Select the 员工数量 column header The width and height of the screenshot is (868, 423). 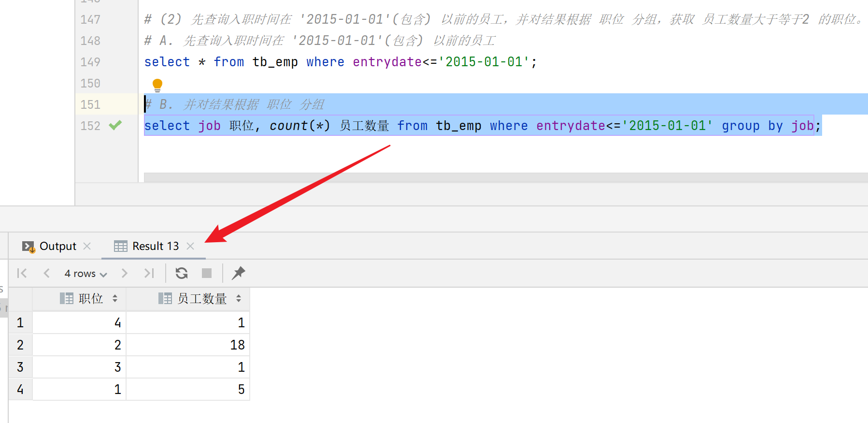pyautogui.click(x=188, y=299)
